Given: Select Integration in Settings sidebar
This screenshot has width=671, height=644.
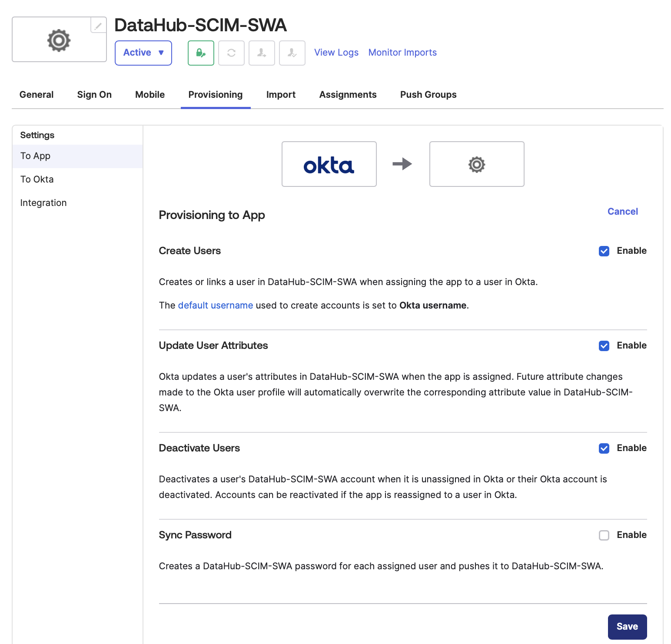Looking at the screenshot, I should pyautogui.click(x=78, y=203).
